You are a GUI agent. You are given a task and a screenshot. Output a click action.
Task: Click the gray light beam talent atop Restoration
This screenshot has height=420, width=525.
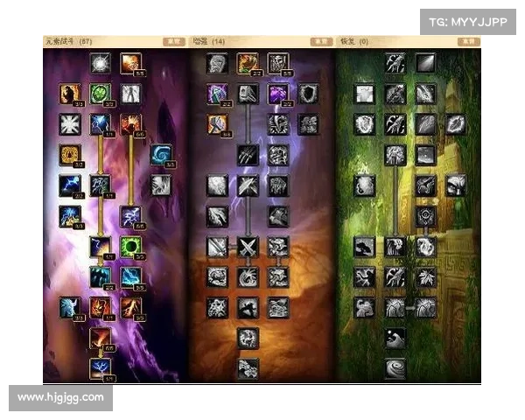[425, 63]
